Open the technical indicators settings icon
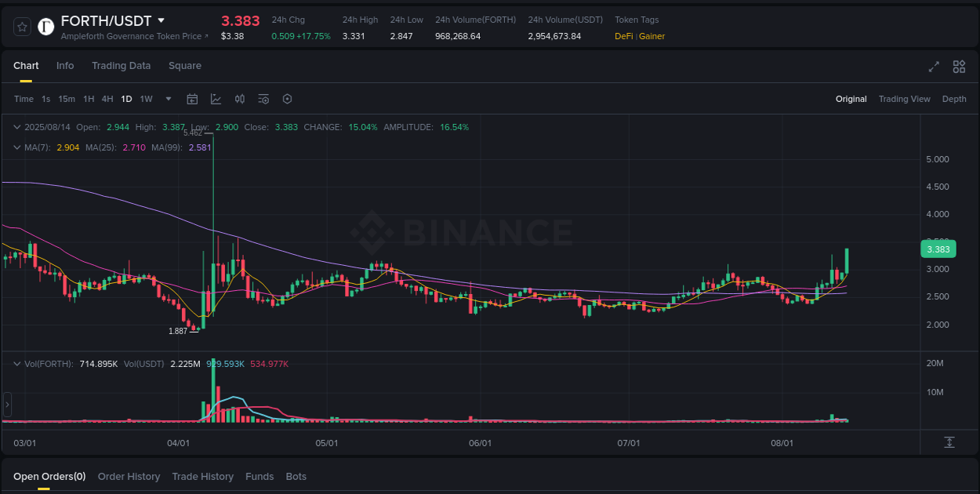Image resolution: width=980 pixels, height=494 pixels. (x=263, y=99)
